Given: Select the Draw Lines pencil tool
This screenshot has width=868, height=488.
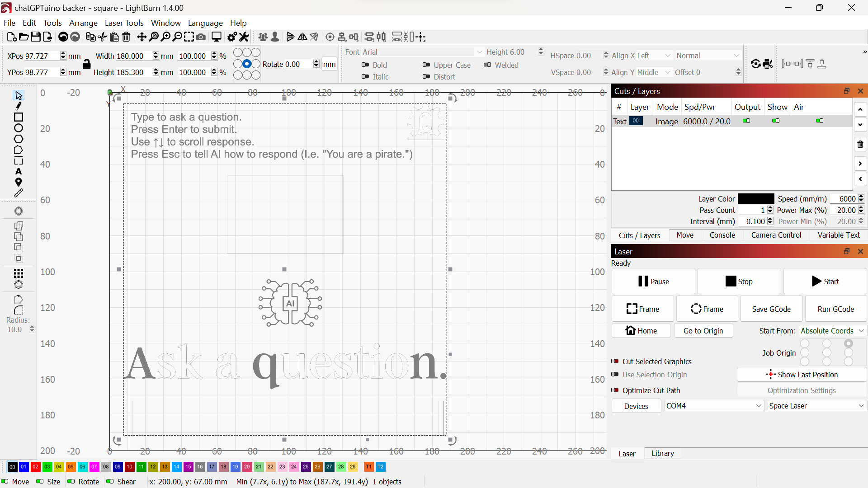Looking at the screenshot, I should coord(19,106).
